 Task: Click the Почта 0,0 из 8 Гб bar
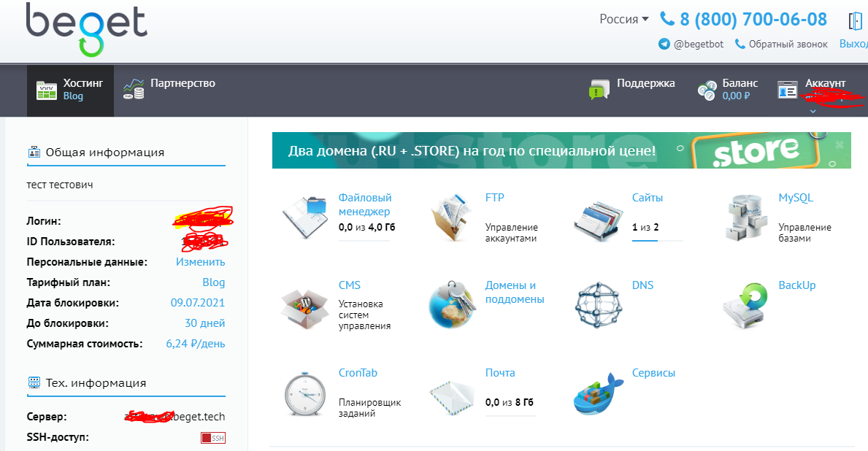(511, 415)
